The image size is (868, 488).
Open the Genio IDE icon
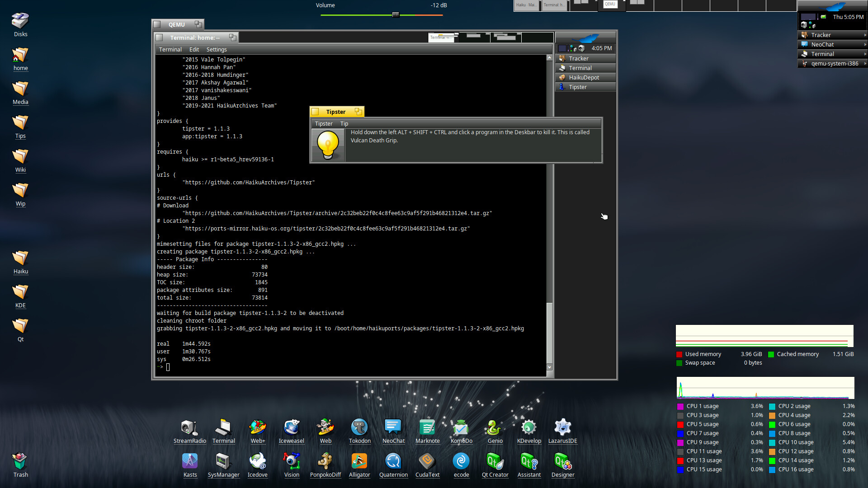click(495, 427)
